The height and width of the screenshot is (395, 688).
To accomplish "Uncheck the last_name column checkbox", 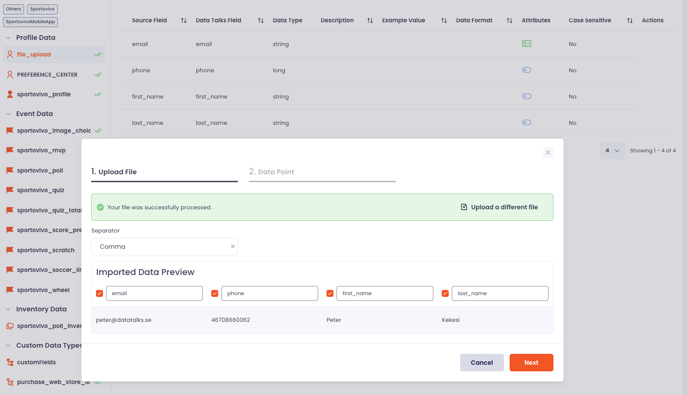I will 445,293.
